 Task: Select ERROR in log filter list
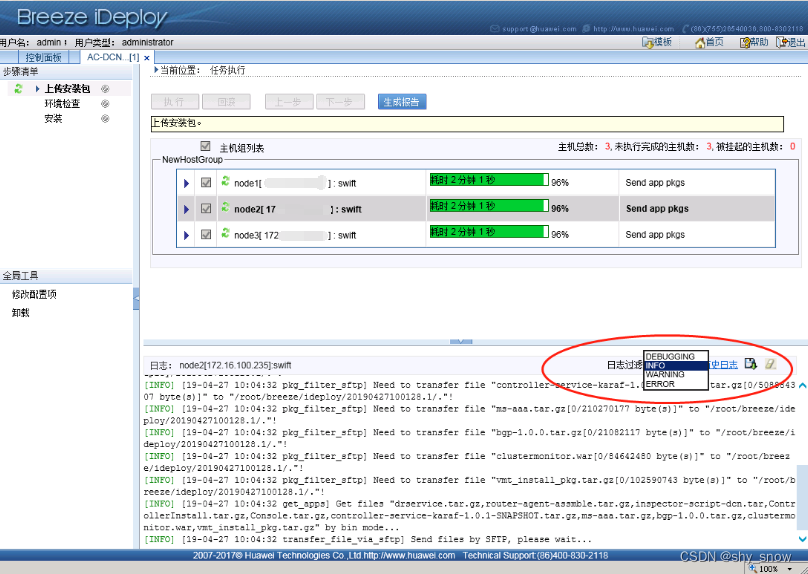tap(676, 384)
